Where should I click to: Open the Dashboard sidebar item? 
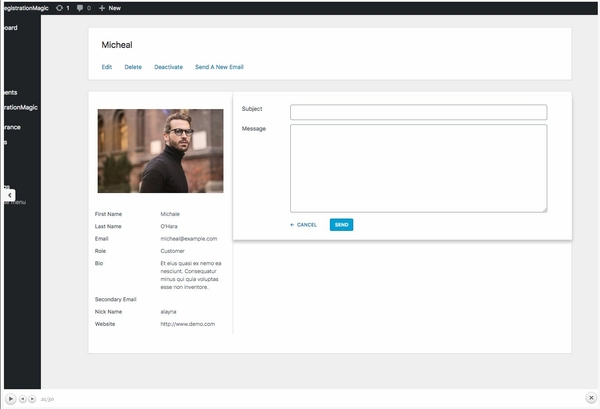pos(11,28)
